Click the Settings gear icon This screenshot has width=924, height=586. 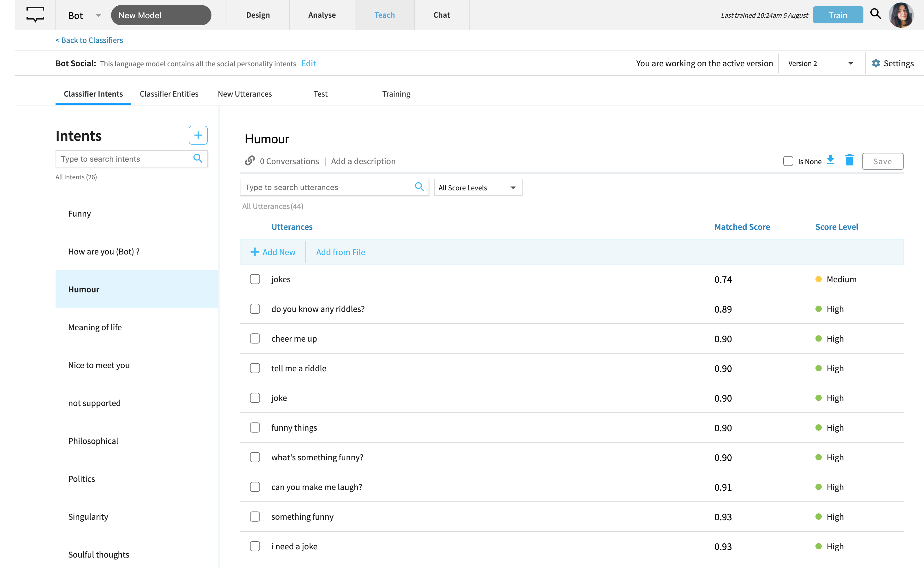click(876, 63)
